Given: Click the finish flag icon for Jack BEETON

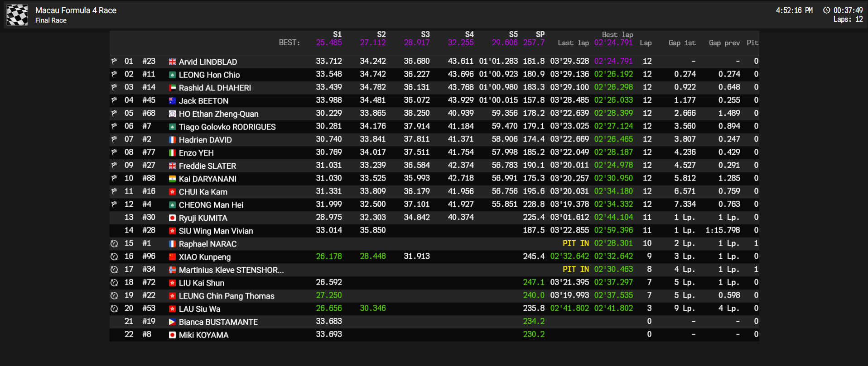Looking at the screenshot, I should pyautogui.click(x=114, y=100).
